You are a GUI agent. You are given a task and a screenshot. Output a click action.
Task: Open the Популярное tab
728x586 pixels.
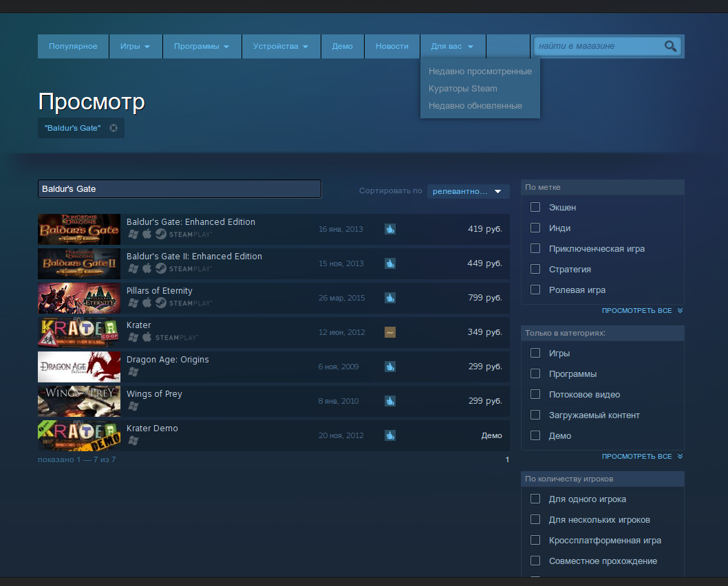tap(73, 46)
